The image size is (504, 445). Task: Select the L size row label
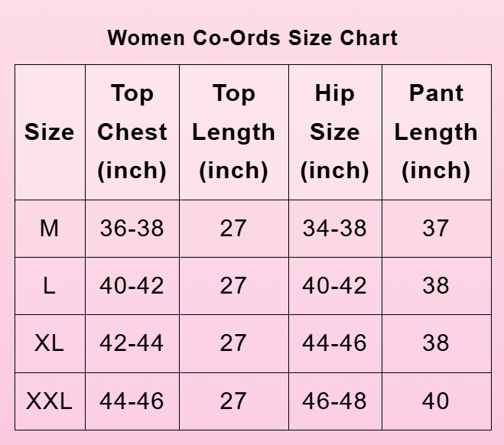click(49, 285)
